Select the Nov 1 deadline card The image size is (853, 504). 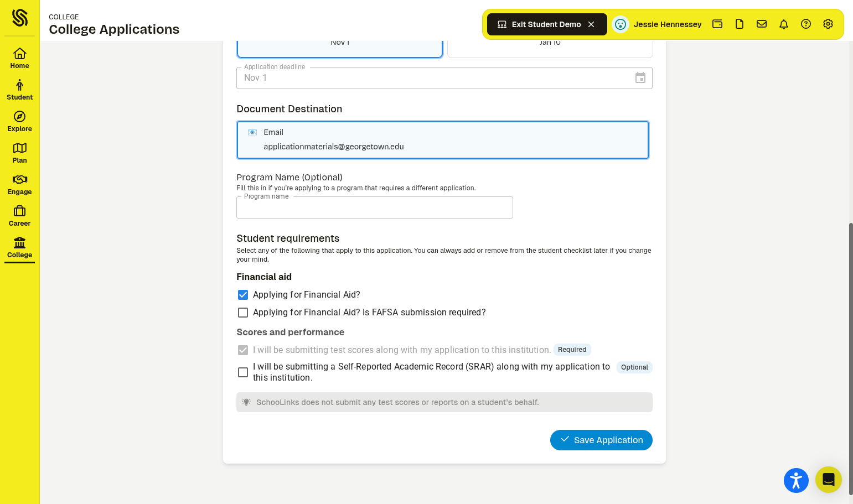click(340, 48)
